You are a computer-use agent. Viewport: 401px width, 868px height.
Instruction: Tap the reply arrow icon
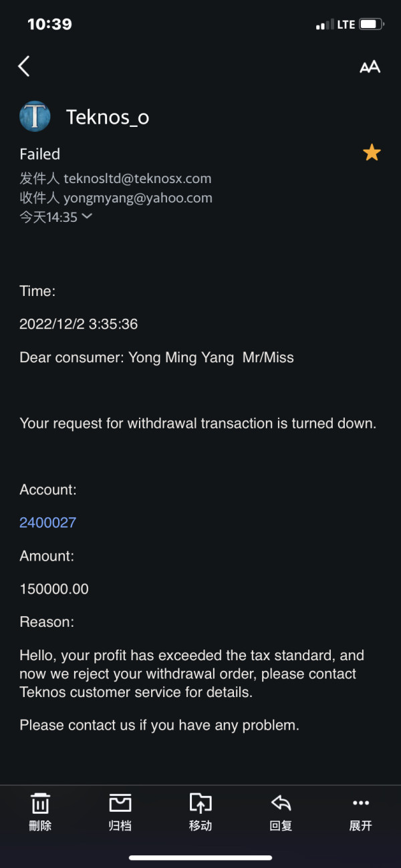pos(281,803)
